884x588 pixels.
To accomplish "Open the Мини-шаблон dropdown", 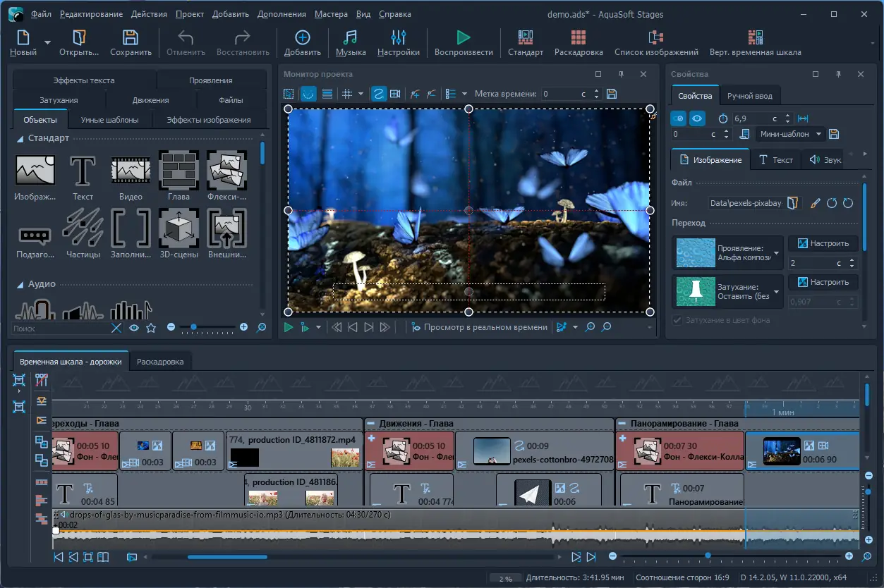I will [x=790, y=134].
